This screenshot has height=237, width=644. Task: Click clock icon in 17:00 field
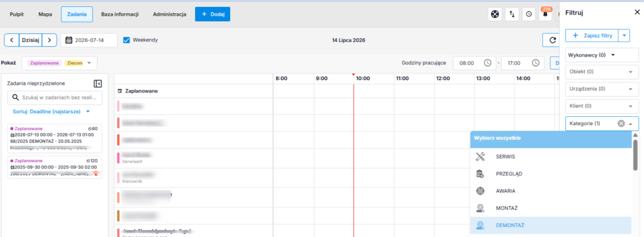[536, 63]
